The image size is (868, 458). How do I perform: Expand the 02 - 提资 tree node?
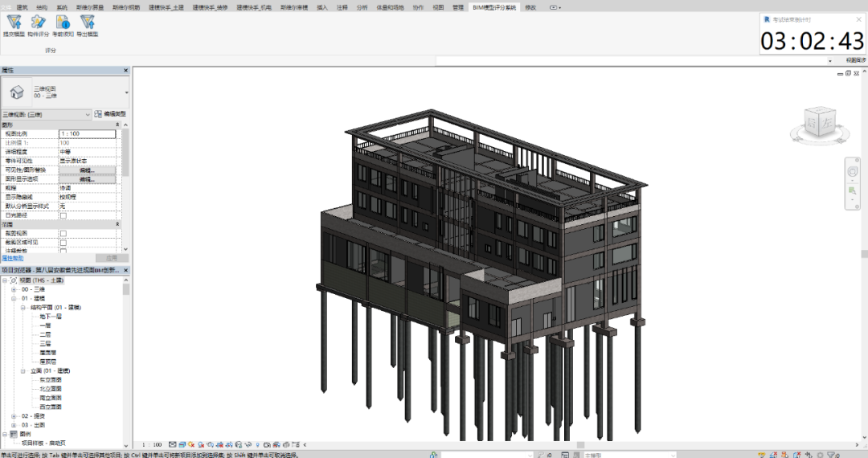(x=14, y=416)
